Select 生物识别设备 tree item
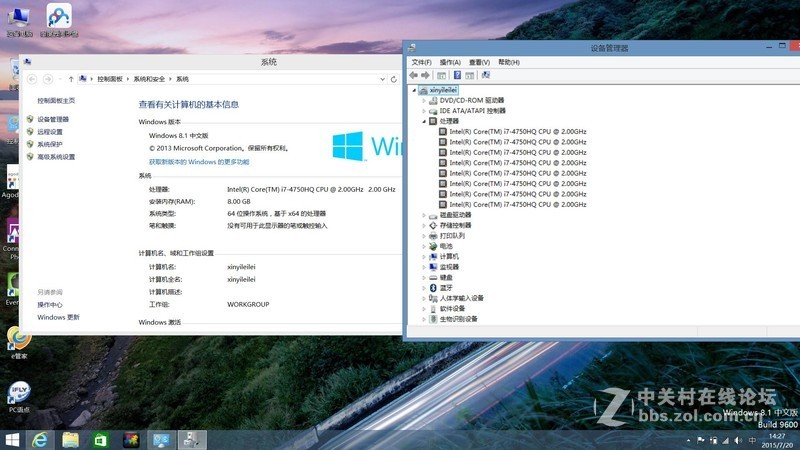800x450 pixels. [458, 319]
